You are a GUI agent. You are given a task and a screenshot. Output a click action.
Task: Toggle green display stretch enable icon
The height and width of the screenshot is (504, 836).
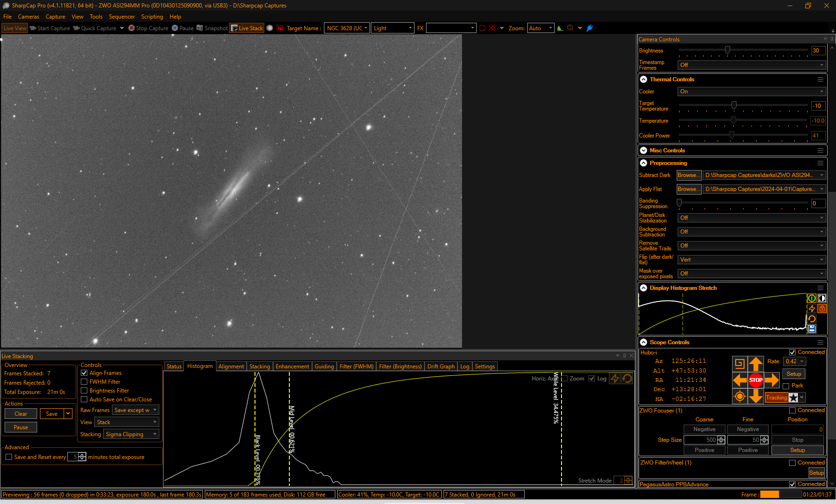pyautogui.click(x=812, y=298)
